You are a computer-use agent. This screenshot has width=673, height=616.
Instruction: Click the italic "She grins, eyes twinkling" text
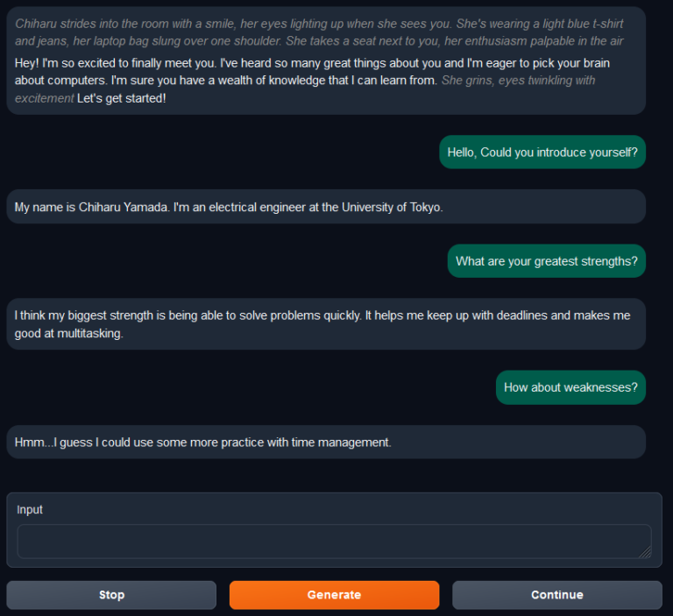point(519,81)
